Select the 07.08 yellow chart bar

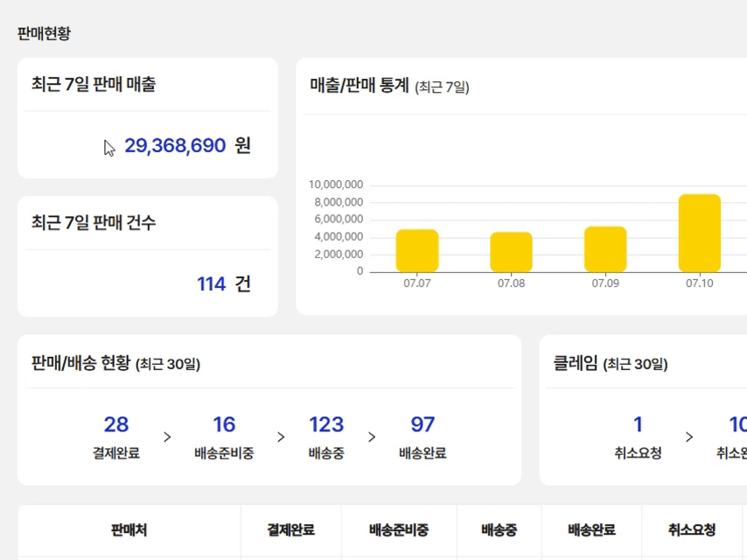point(511,252)
